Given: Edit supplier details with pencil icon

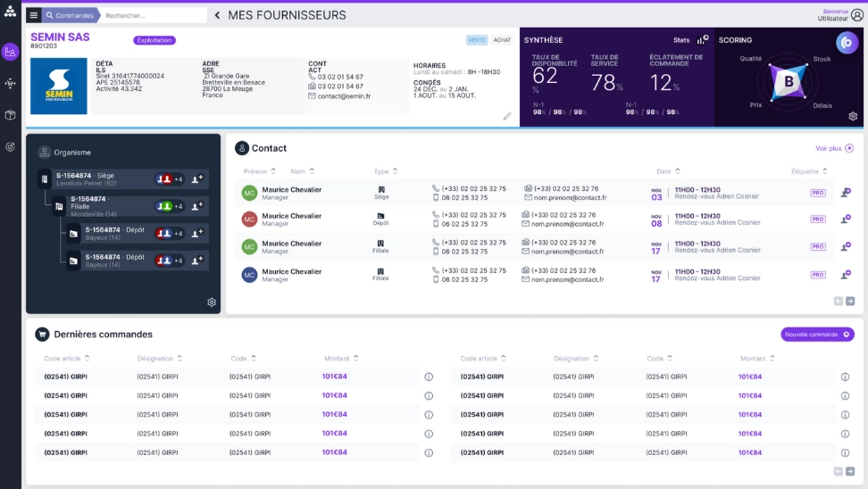Looking at the screenshot, I should pos(507,116).
